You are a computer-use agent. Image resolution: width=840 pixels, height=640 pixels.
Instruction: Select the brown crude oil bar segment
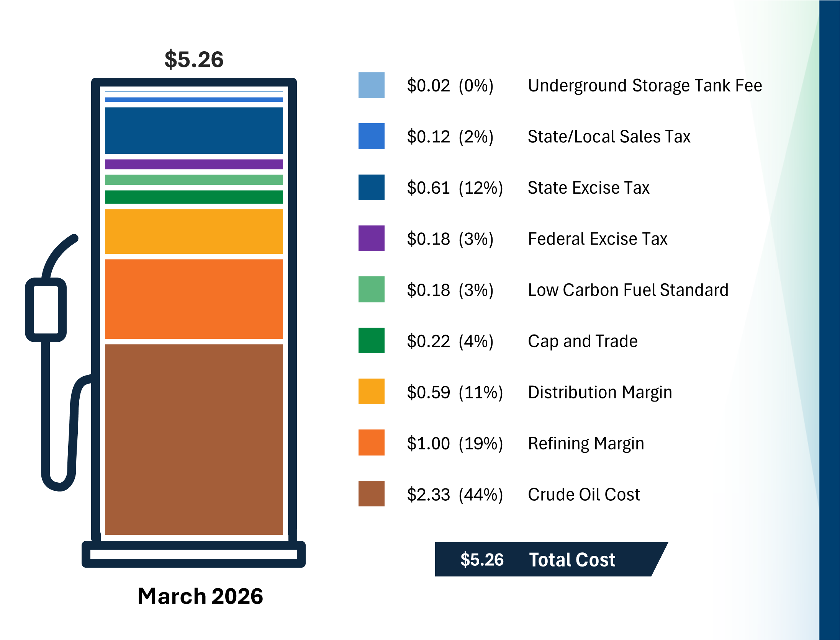pos(194,439)
